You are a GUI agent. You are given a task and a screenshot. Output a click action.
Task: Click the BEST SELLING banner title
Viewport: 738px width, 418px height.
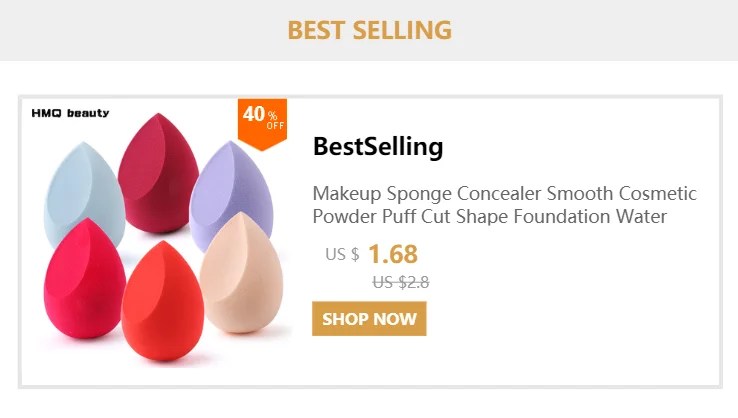[x=369, y=30]
